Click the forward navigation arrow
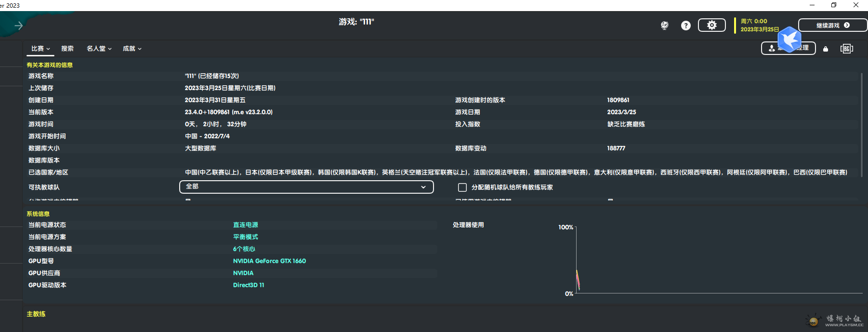The height and width of the screenshot is (332, 868). point(19,26)
